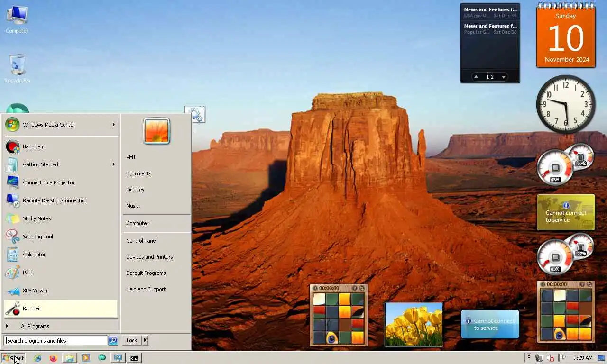The height and width of the screenshot is (364, 607).
Task: Open the Getting Started item
Action: pos(61,164)
